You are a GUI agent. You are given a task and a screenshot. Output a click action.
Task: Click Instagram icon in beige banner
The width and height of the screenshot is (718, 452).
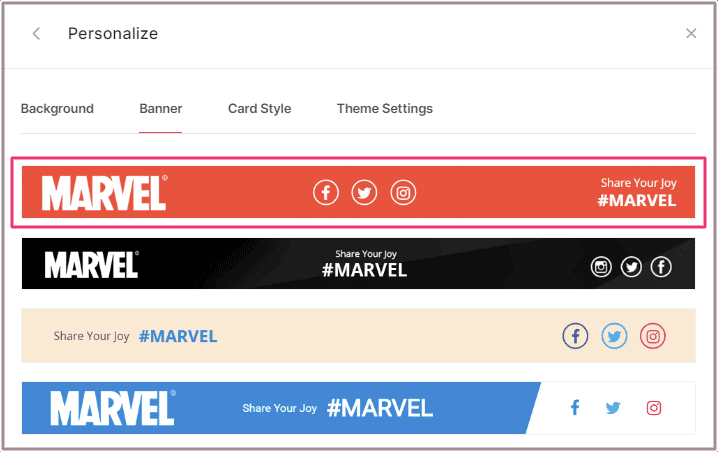tap(653, 336)
